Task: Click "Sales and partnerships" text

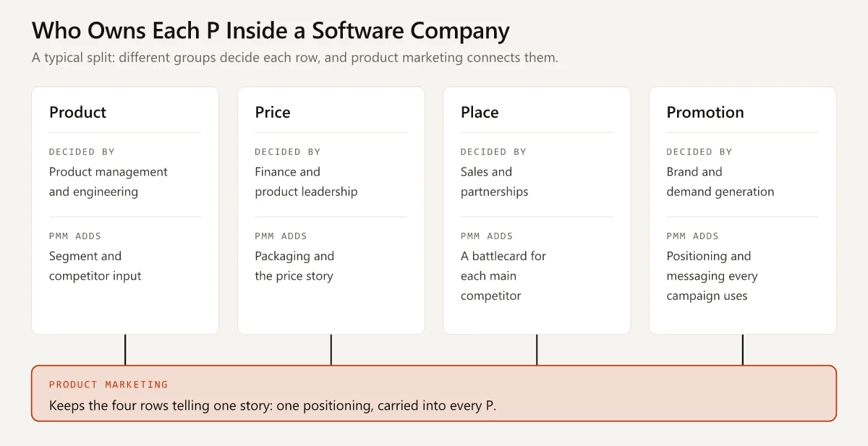Action: 495,181
